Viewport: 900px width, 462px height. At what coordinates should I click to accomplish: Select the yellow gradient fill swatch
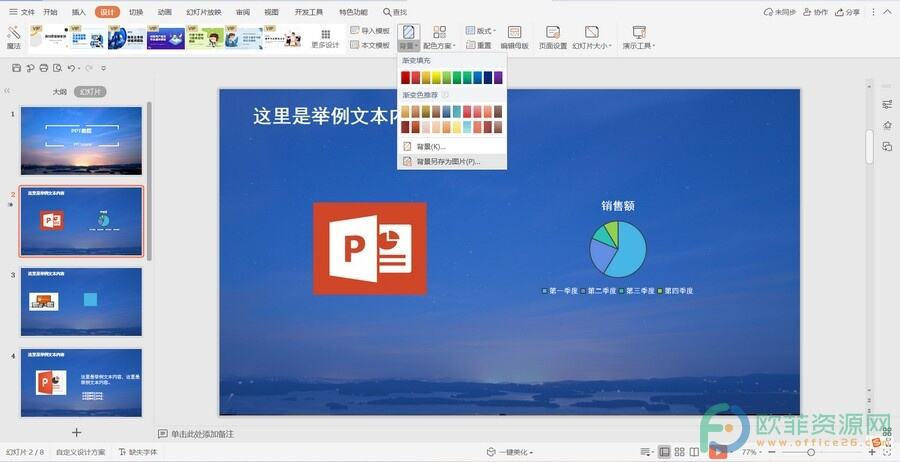coord(436,77)
